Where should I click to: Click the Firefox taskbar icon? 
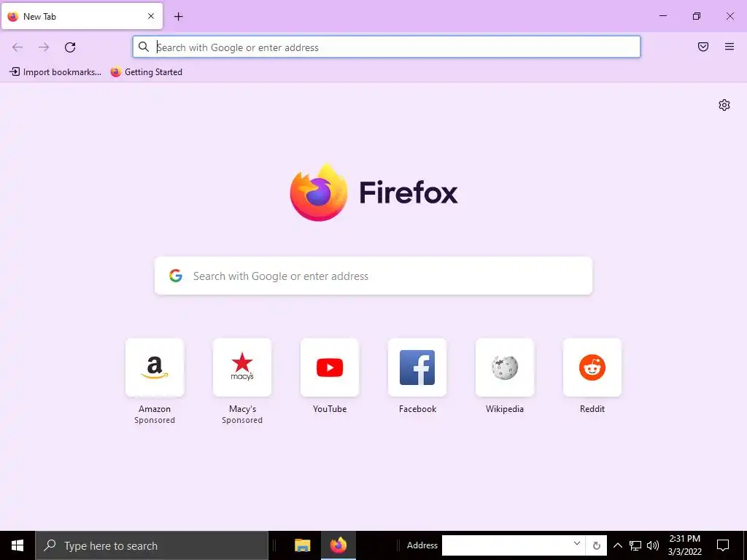coord(338,545)
